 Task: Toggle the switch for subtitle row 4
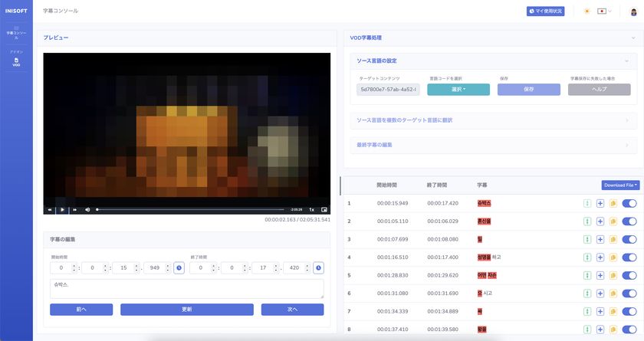[629, 257]
